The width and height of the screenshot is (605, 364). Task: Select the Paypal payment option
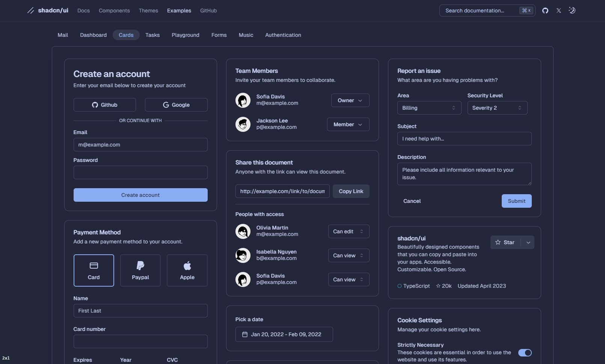tap(140, 270)
